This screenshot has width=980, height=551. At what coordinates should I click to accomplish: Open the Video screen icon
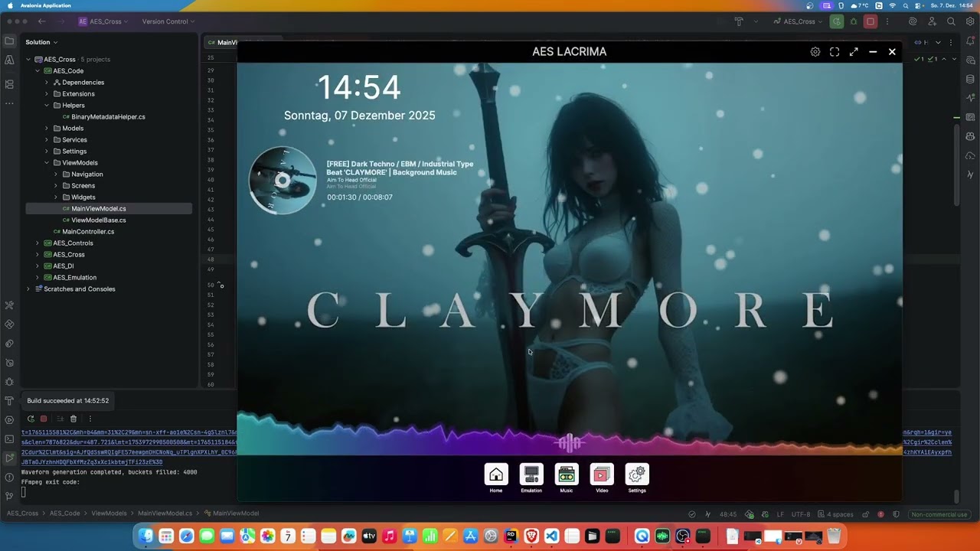click(x=602, y=474)
